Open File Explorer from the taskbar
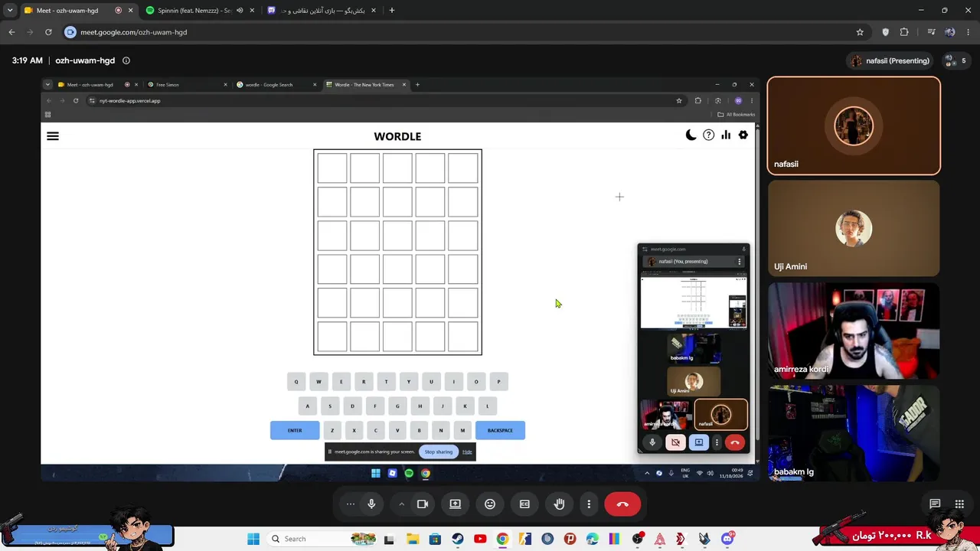Screen dimensions: 980x551 412,539
